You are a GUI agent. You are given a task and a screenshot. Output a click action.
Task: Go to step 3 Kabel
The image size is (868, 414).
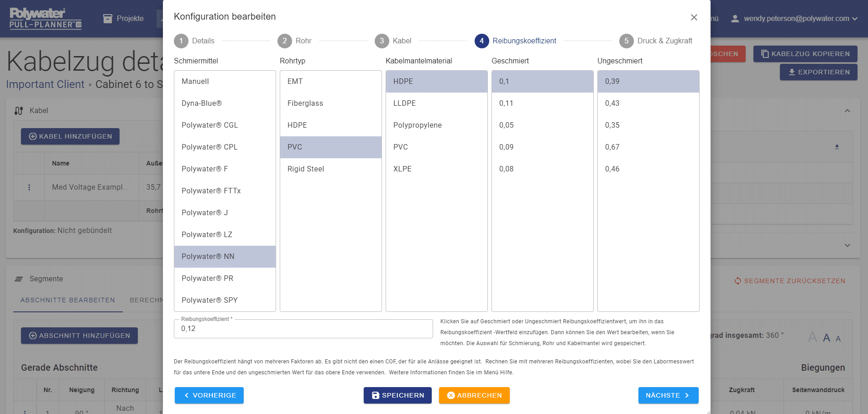click(x=393, y=41)
